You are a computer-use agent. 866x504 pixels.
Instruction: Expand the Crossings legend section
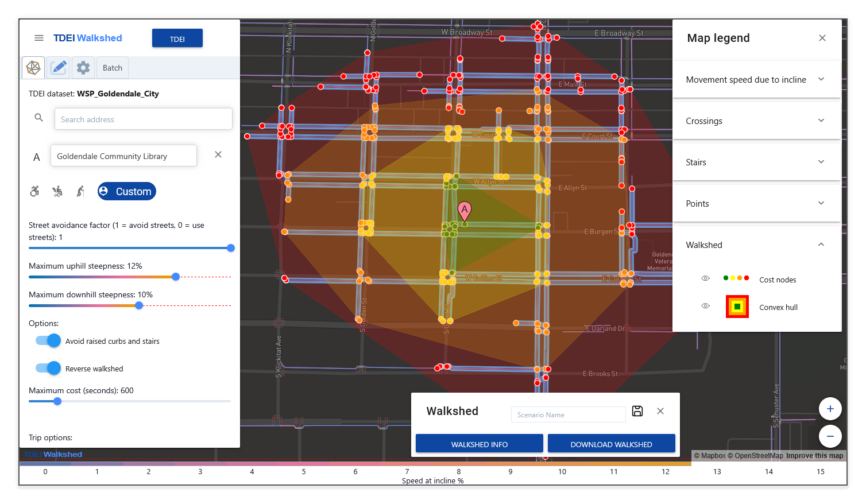click(821, 121)
